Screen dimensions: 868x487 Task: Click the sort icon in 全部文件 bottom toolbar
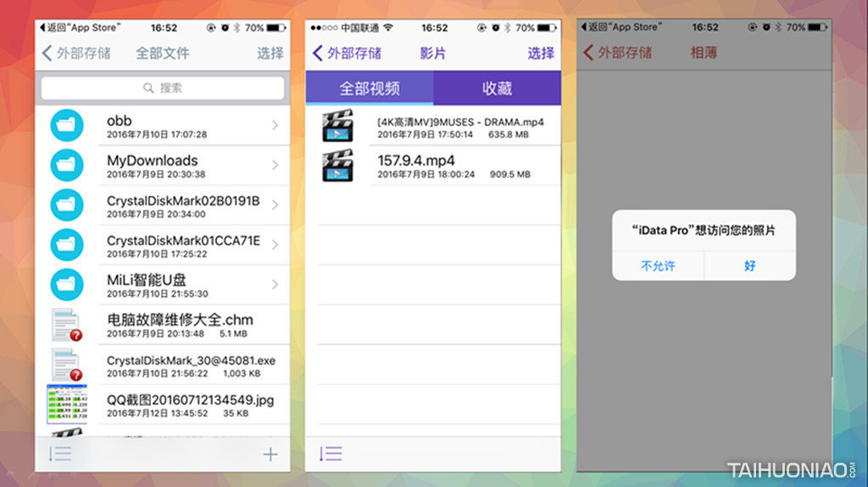click(x=60, y=455)
